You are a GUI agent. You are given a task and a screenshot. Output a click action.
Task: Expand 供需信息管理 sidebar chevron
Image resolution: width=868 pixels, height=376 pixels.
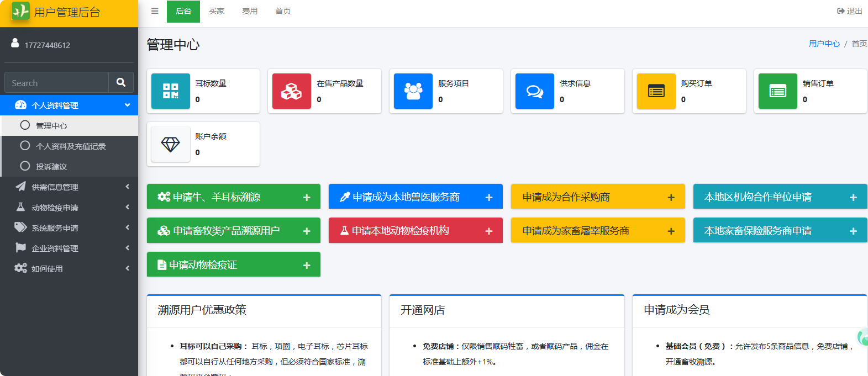tap(128, 187)
